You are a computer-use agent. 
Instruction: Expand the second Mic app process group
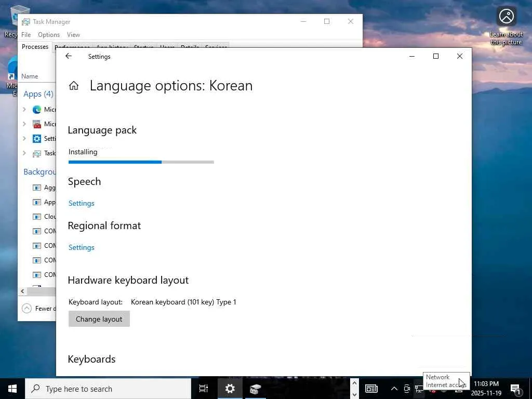point(24,124)
